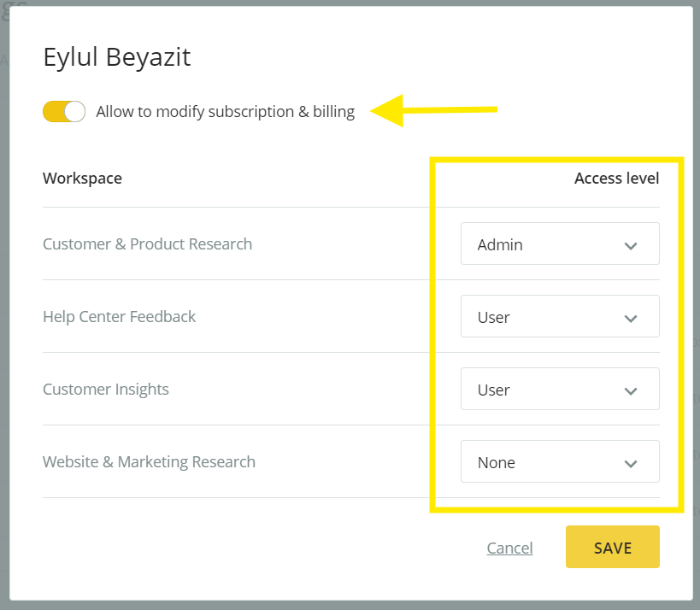Screen dimensions: 700x610
Task: Click the Access level column header
Action: tap(616, 179)
